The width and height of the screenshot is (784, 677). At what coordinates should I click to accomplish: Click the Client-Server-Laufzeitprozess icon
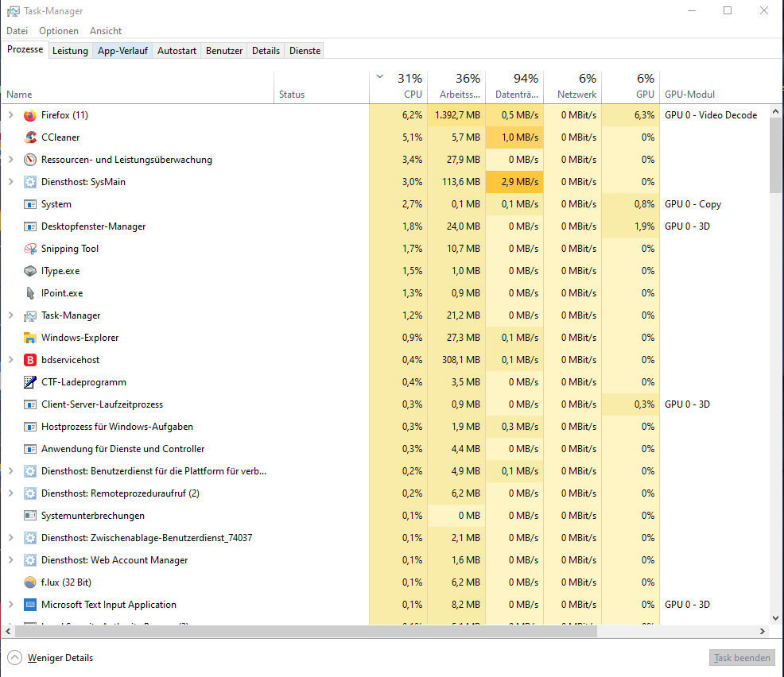coord(30,404)
